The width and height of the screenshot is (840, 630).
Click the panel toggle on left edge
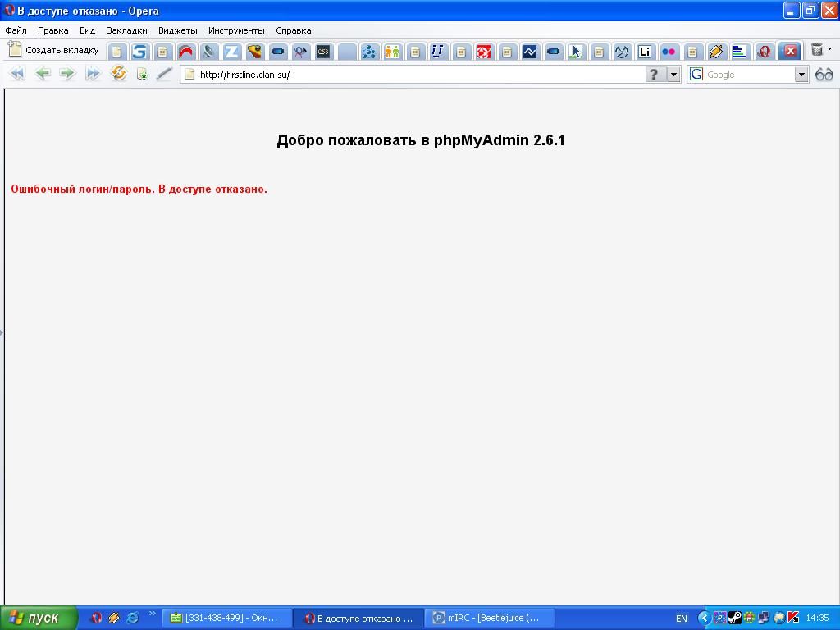[2, 332]
